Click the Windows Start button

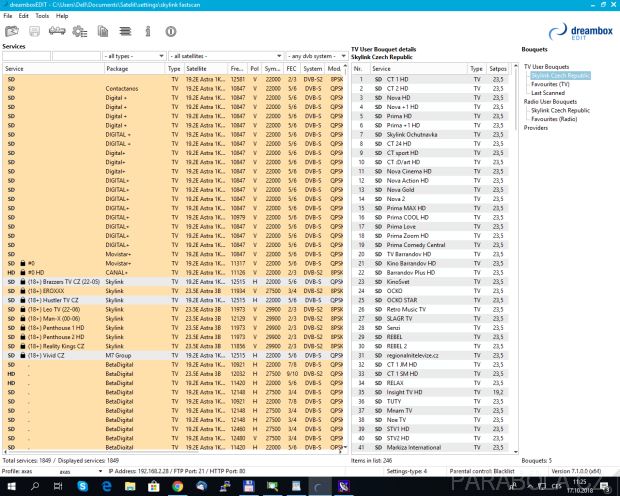click(x=11, y=486)
